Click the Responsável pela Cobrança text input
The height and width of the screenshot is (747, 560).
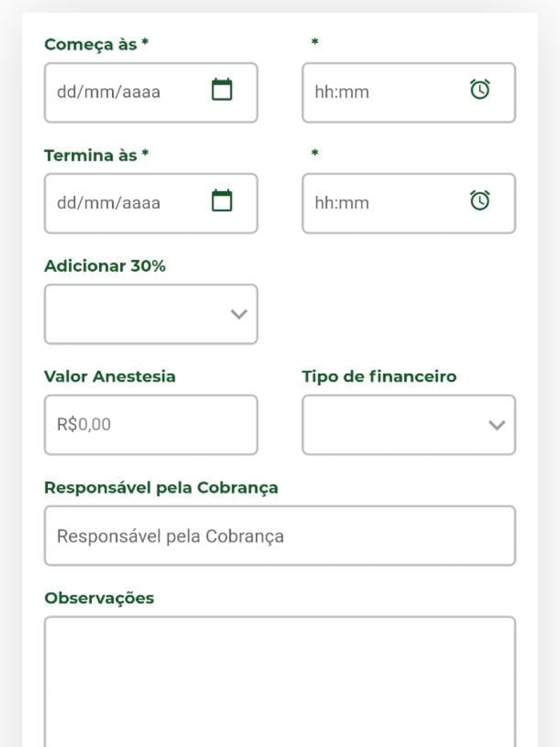[x=280, y=536]
